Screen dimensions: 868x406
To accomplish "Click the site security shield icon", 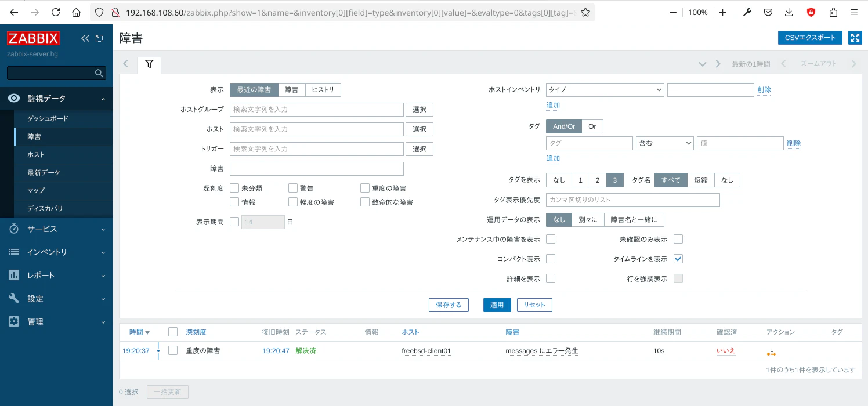I will [99, 12].
